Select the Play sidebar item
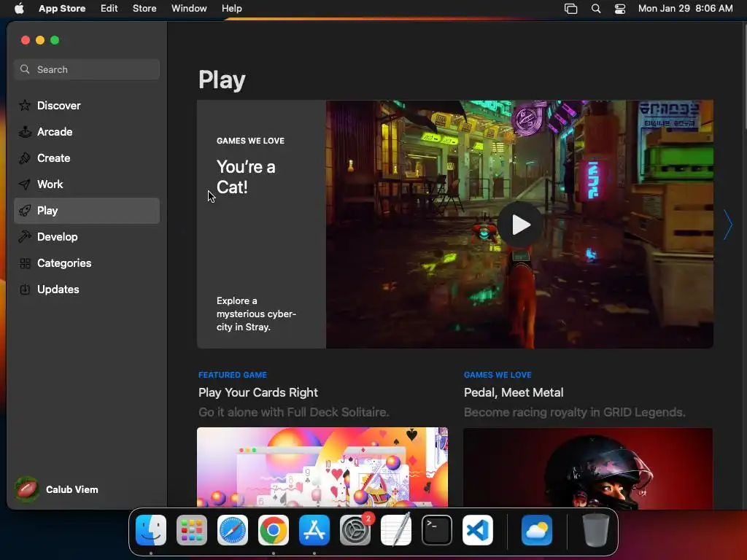747x560 pixels. pyautogui.click(x=87, y=211)
